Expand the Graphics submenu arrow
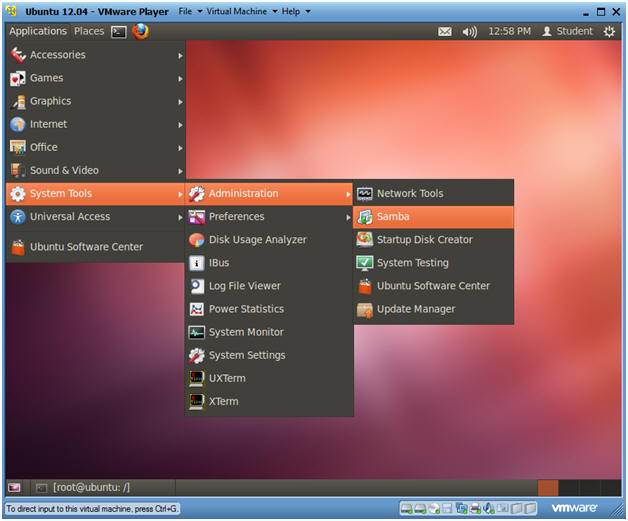Screen dimensions: 628x521 [180, 102]
